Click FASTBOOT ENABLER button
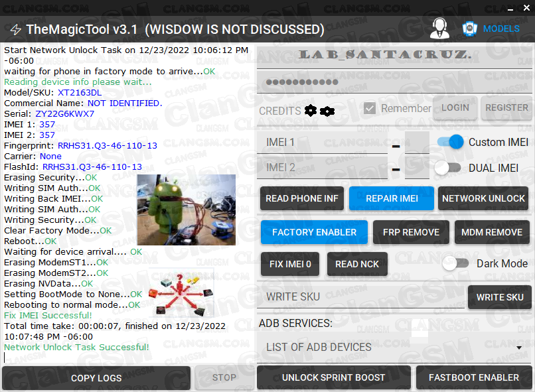Viewport: 535px width, 392px height. [473, 377]
